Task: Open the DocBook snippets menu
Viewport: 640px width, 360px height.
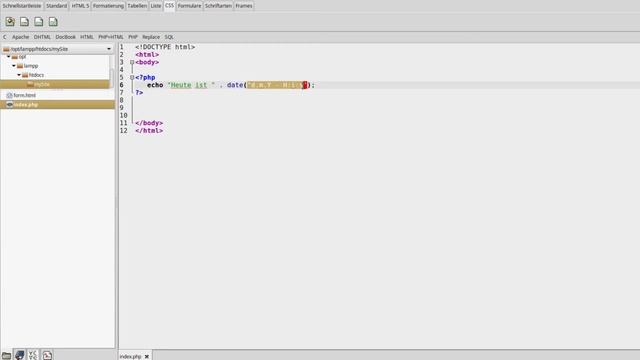Action: (65, 37)
